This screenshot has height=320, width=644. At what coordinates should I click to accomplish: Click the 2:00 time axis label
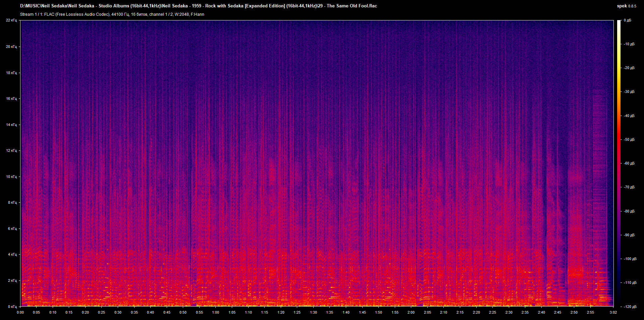[411, 312]
